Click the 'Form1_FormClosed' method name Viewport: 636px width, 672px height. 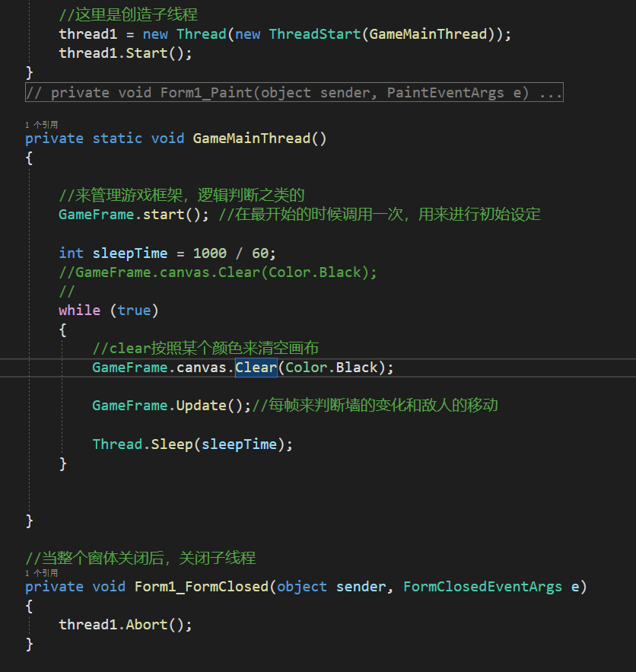pos(202,586)
